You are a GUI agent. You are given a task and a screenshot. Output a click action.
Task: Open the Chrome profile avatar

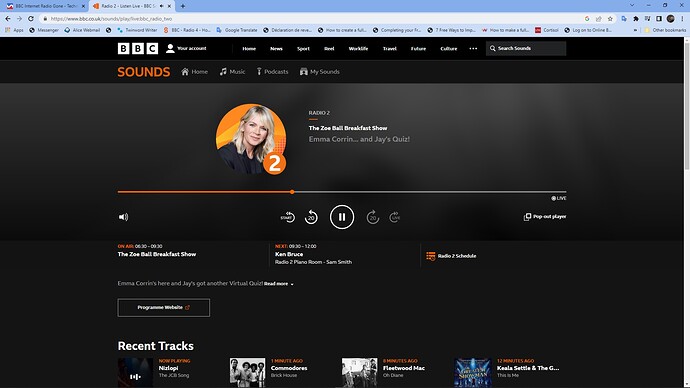(x=670, y=18)
